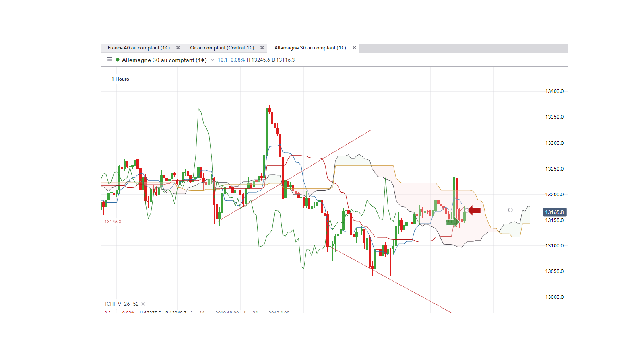The height and width of the screenshot is (362, 644).
Task: Click the 13350.0 price axis label
Action: pos(554,117)
